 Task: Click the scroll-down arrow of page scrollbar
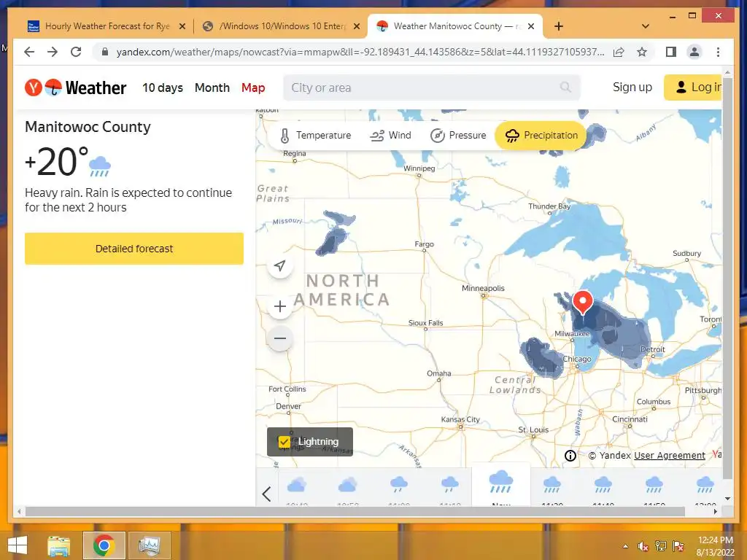[x=727, y=499]
